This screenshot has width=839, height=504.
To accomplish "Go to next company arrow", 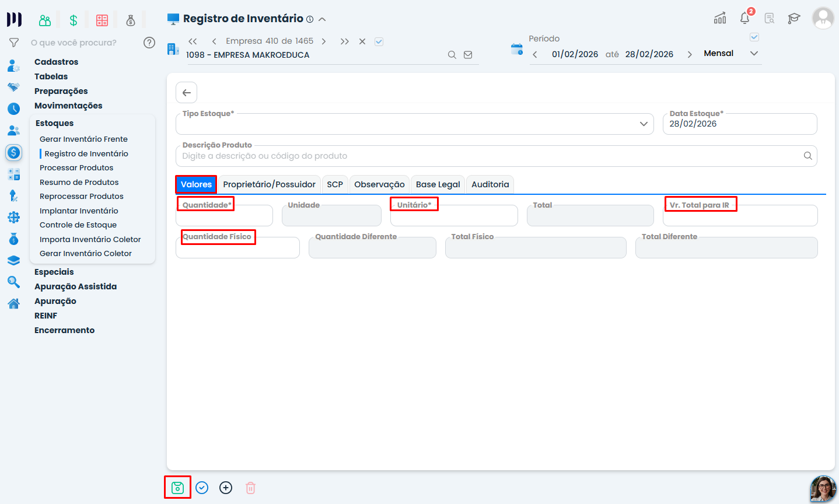I will [x=324, y=41].
